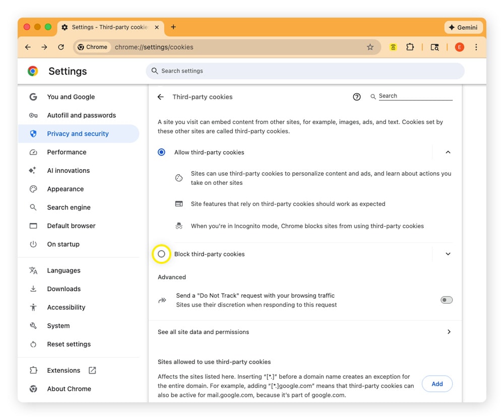This screenshot has width=504, height=420.
Task: Select the Allow third-party cookies radio button
Action: 161,152
